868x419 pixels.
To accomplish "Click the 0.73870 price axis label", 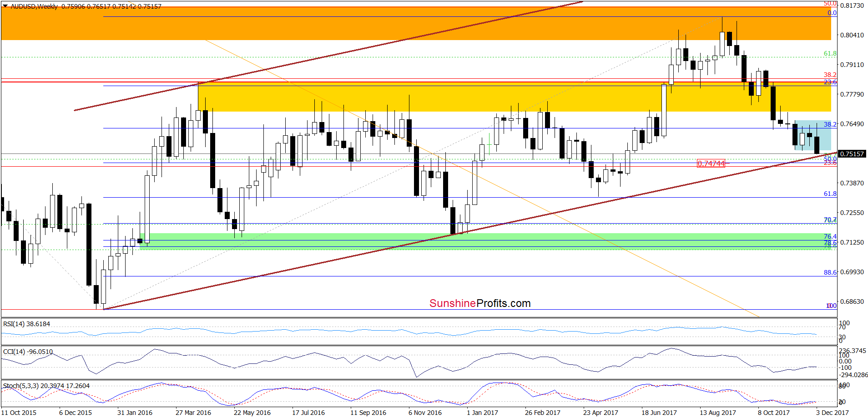I will coord(852,183).
